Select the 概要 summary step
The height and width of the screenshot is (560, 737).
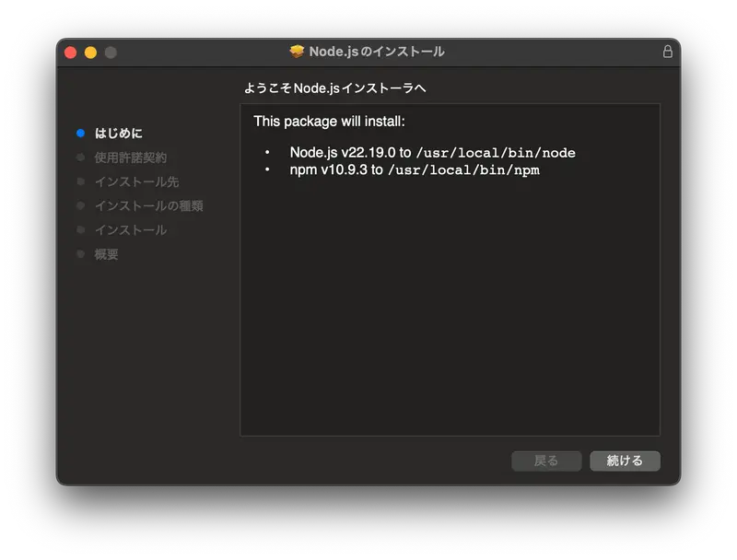point(106,254)
